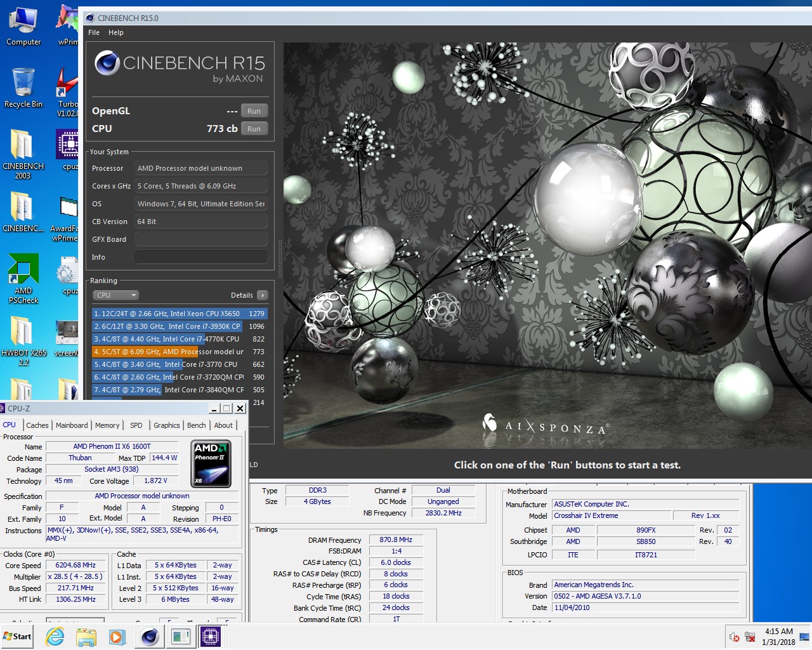The image size is (812, 650).
Task: Switch to the Mainboard tab in CPU-Z
Action: [72, 425]
